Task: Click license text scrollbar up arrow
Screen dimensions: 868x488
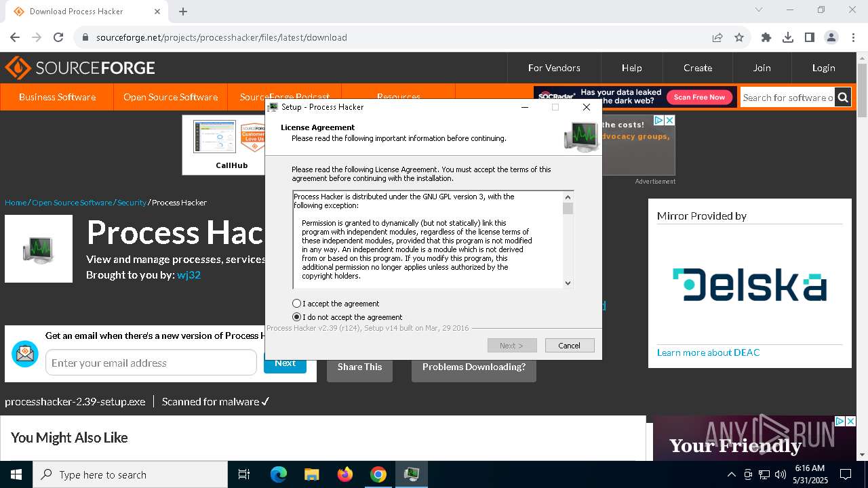Action: pyautogui.click(x=568, y=197)
